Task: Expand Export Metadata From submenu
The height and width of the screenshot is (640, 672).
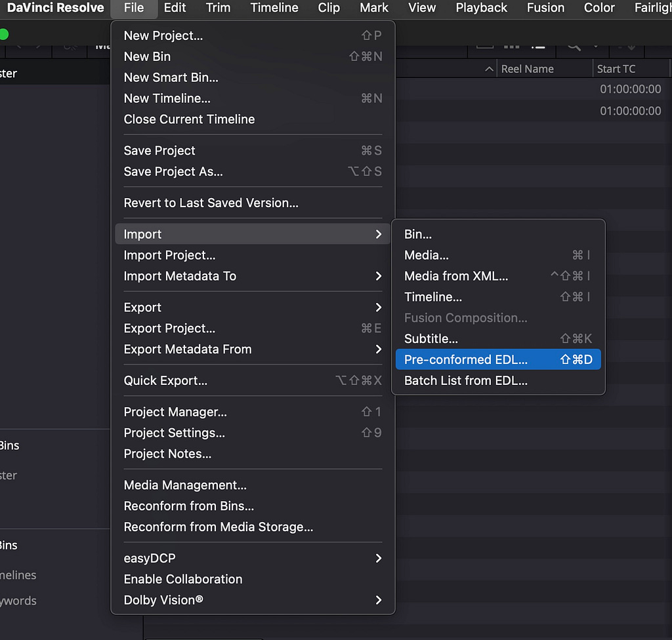Action: (x=253, y=350)
